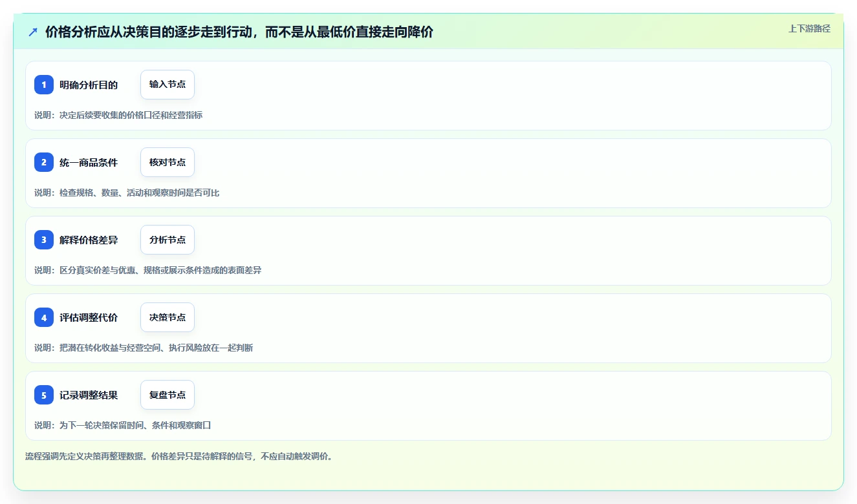Screen dimensions: 857x504
Task: Select the step title 记录调整结果
Action: pyautogui.click(x=89, y=395)
